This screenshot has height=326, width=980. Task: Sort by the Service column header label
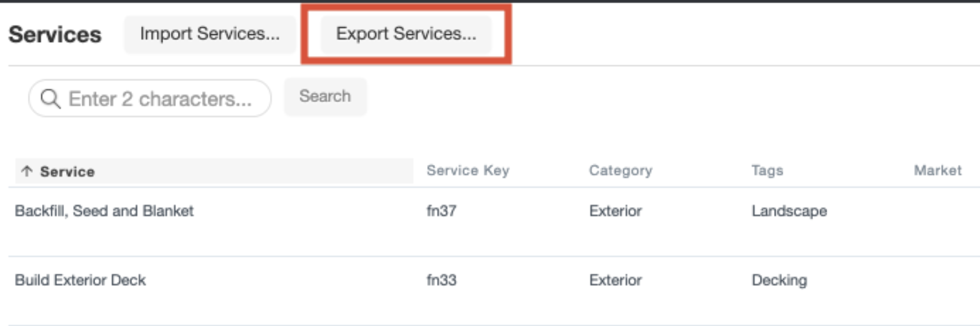[67, 171]
